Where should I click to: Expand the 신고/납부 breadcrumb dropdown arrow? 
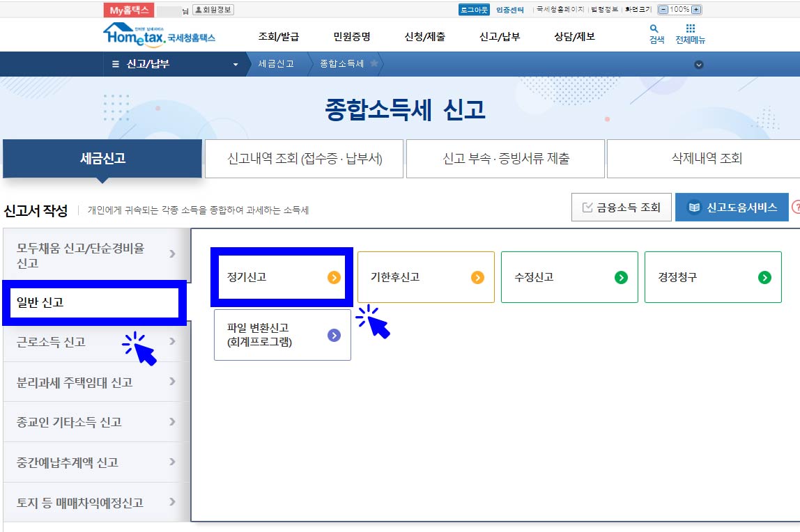point(236,64)
